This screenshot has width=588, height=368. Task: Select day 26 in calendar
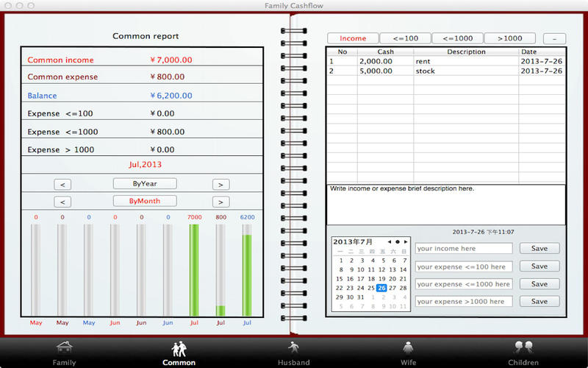[x=381, y=288]
